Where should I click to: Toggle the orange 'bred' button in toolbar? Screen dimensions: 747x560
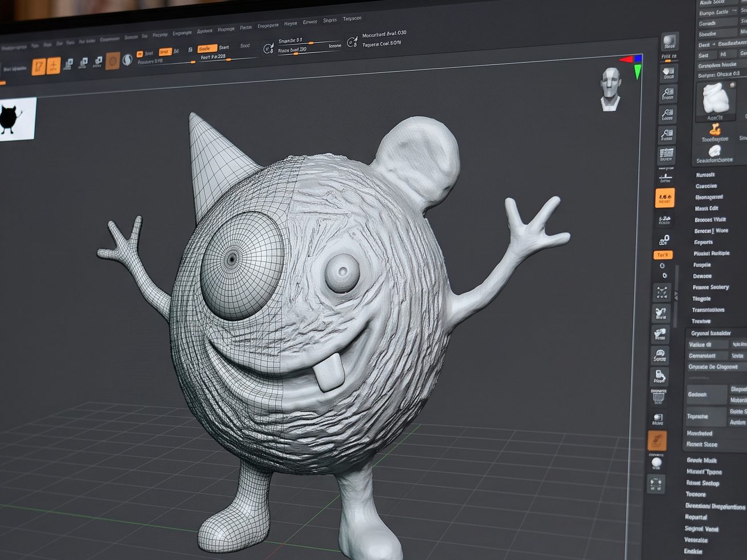tap(165, 52)
